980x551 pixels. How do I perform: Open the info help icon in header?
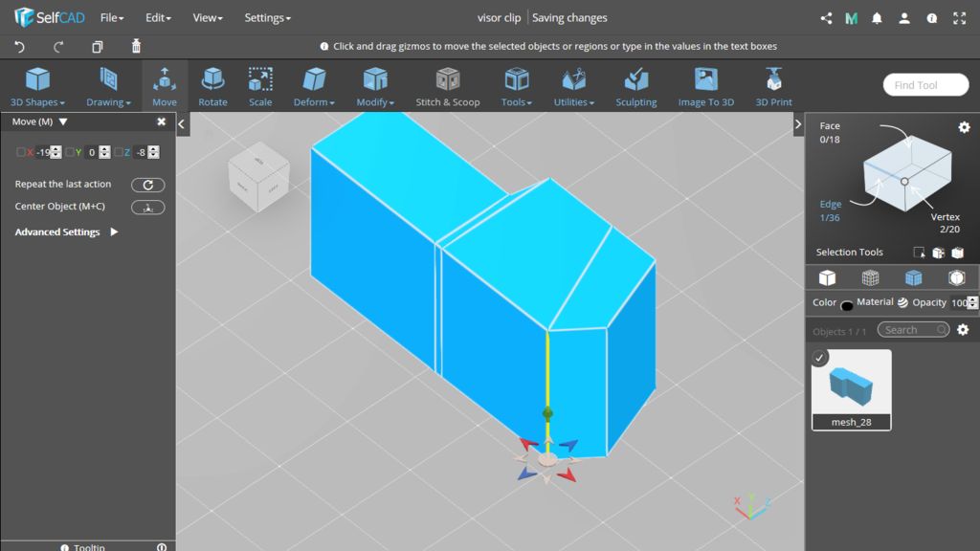[932, 18]
